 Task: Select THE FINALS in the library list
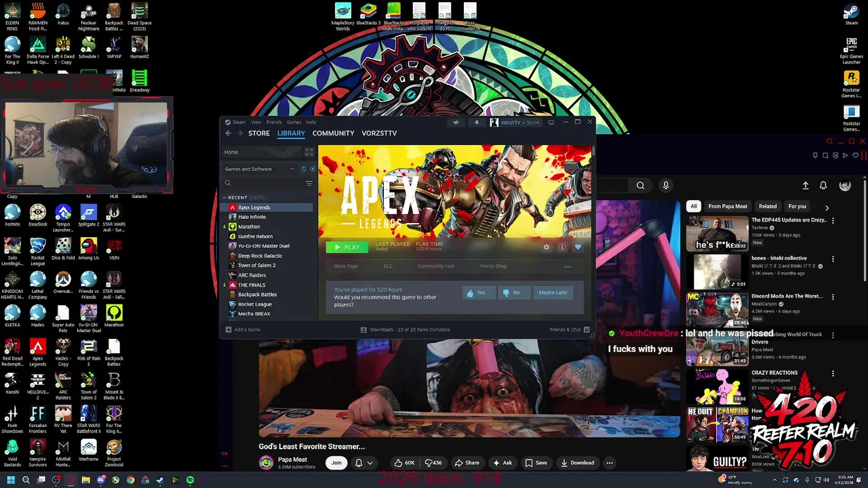click(x=252, y=285)
